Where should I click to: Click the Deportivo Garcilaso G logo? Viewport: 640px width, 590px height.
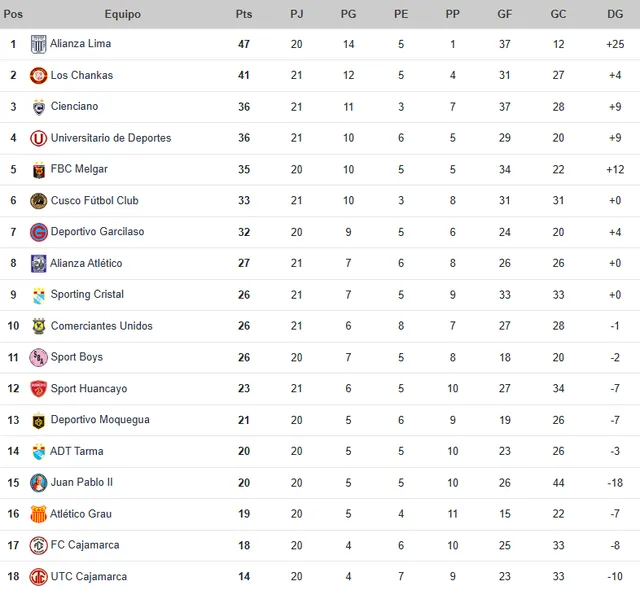[x=38, y=232]
